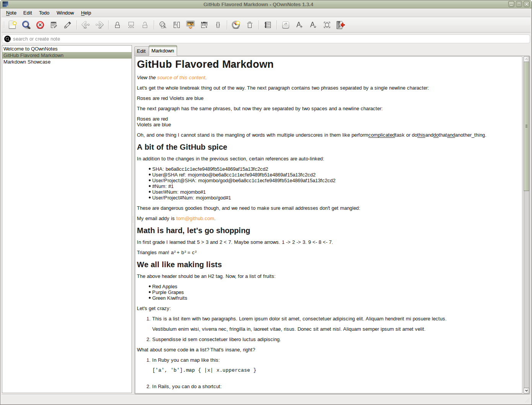This screenshot has width=532, height=405.
Task: Click the blue magnifier find note icon
Action: click(26, 25)
